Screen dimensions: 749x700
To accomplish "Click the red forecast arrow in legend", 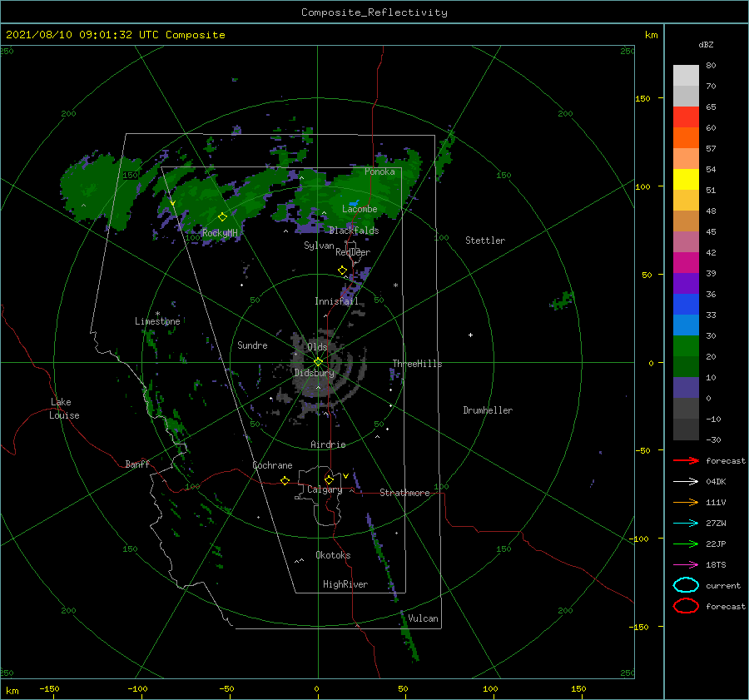I will coord(686,460).
